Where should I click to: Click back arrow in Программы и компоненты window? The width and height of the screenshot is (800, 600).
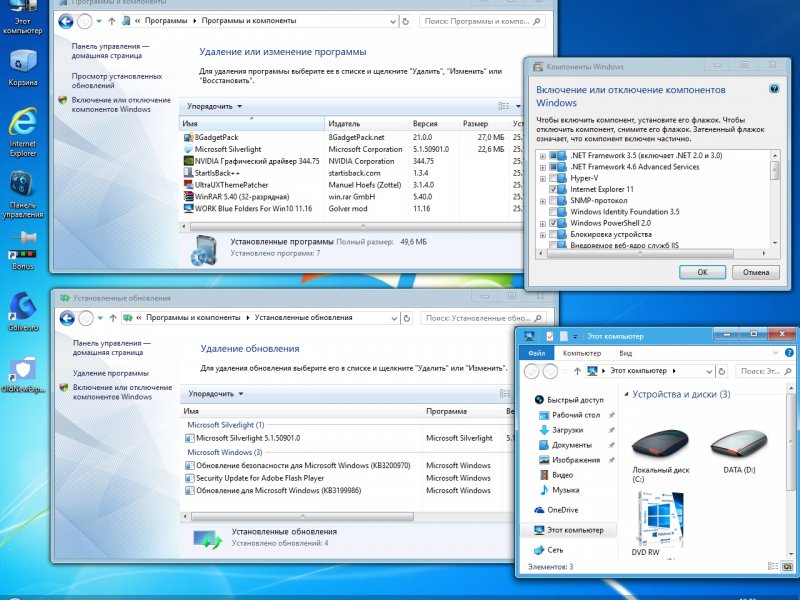pos(66,21)
